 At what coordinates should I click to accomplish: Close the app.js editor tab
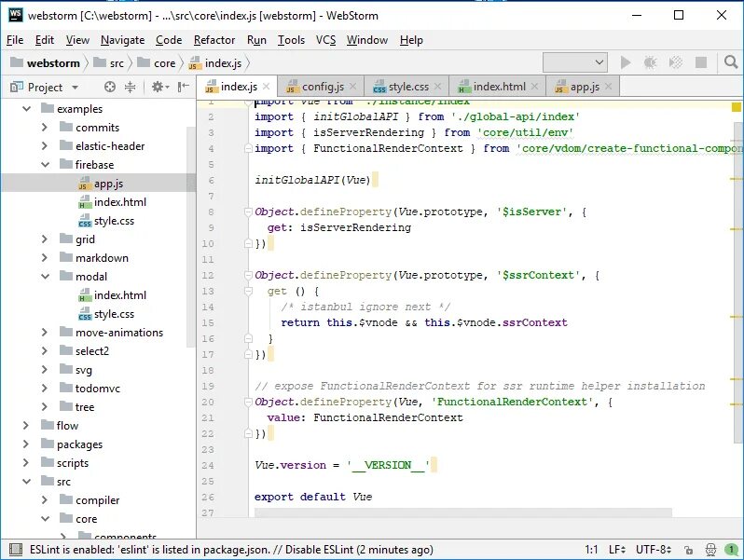coord(609,87)
